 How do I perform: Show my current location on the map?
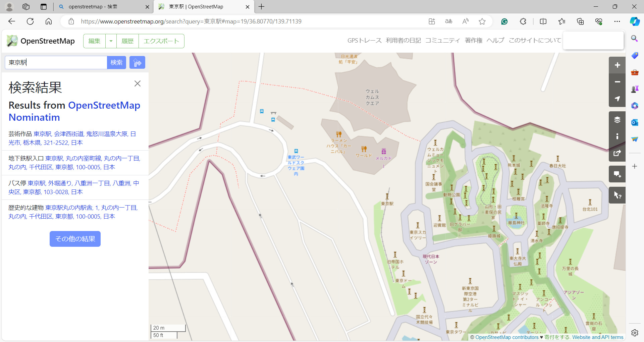(617, 99)
